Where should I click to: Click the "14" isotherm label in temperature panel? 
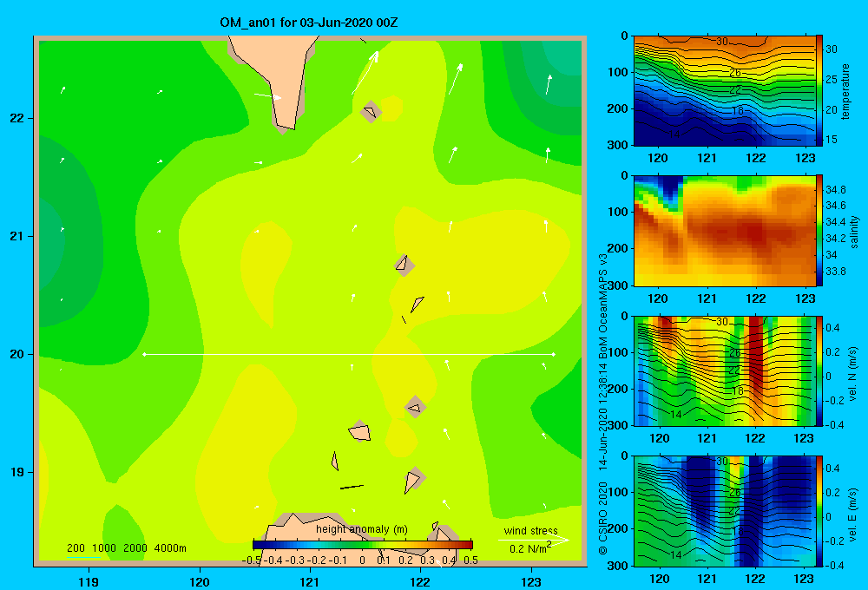(674, 134)
